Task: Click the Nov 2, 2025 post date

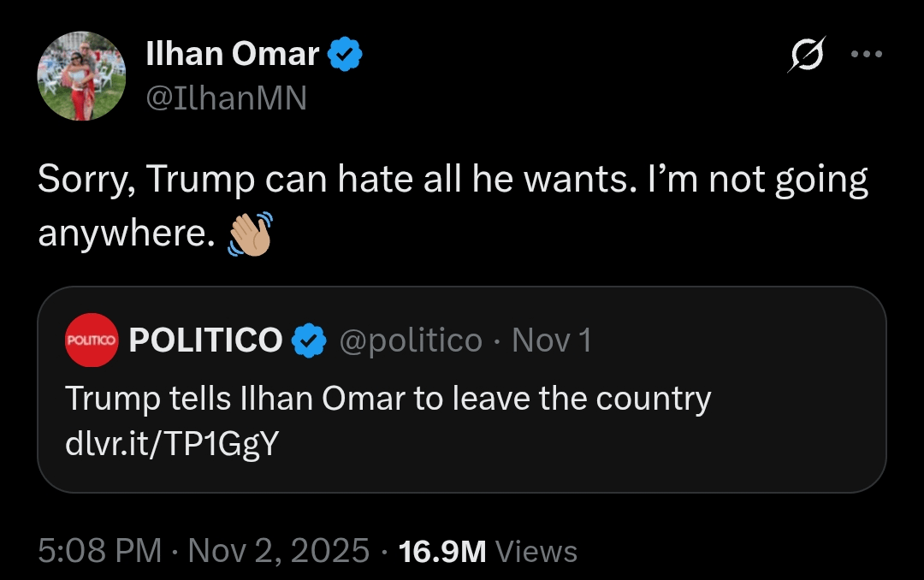Action: point(279,551)
